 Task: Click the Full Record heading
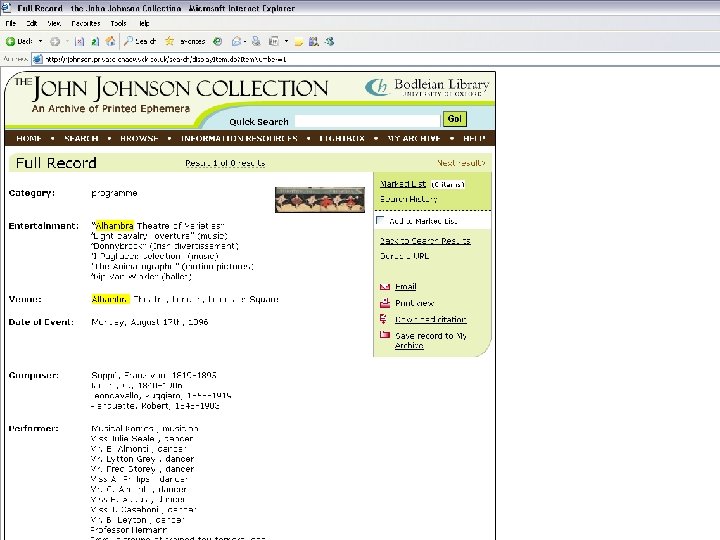click(x=56, y=163)
